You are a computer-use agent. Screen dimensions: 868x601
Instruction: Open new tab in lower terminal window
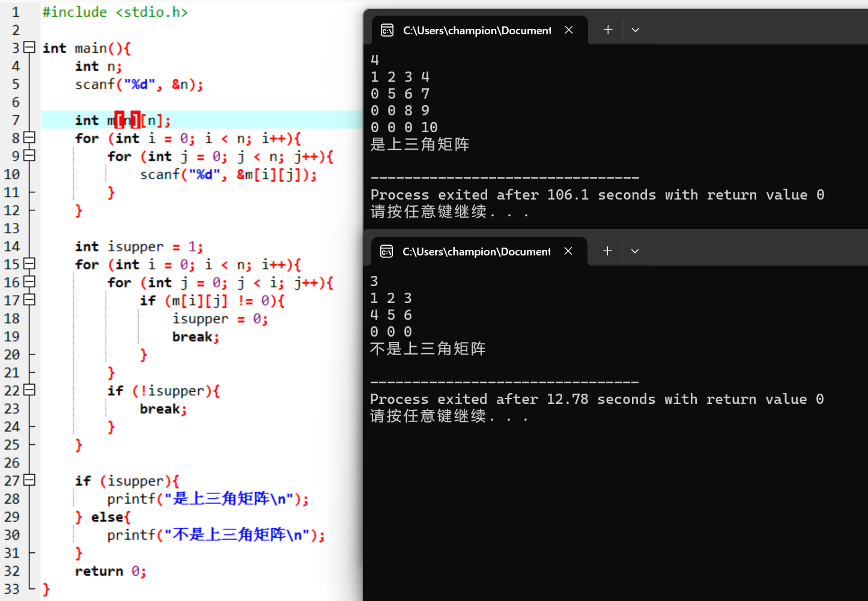point(607,251)
